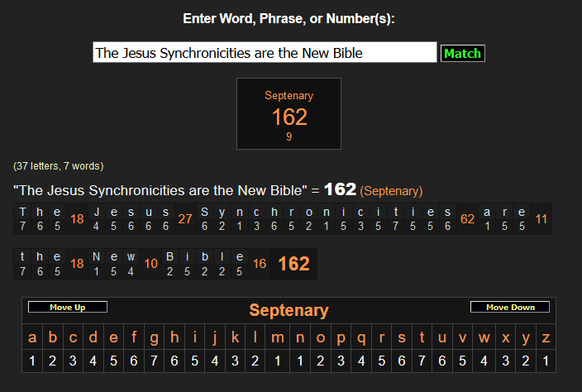Click the Bible word sum 16
The width and height of the screenshot is (582, 392).
point(259,264)
